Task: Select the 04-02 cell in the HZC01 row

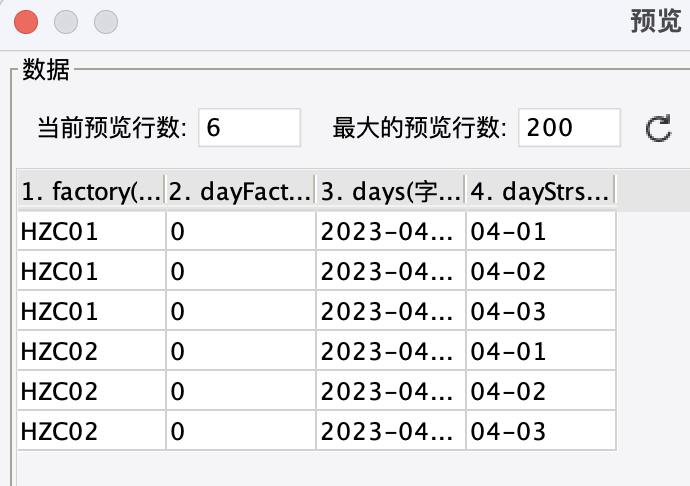Action: [x=540, y=271]
